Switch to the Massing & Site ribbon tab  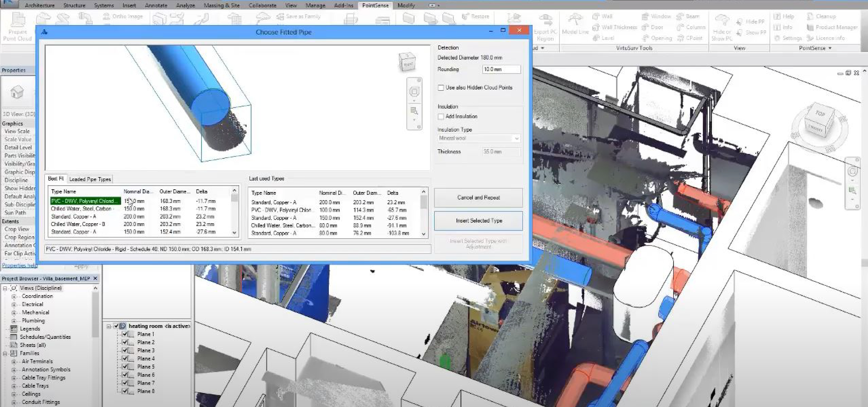[x=222, y=5]
